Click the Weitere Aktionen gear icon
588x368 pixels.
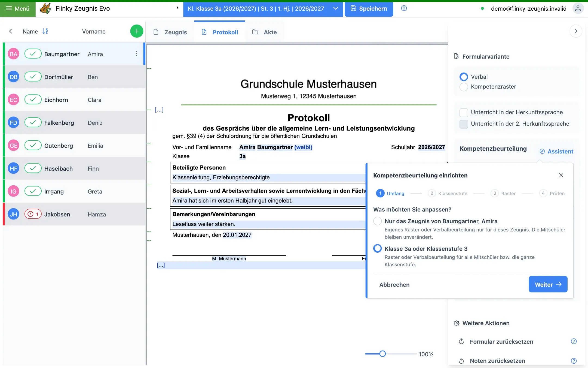click(457, 323)
